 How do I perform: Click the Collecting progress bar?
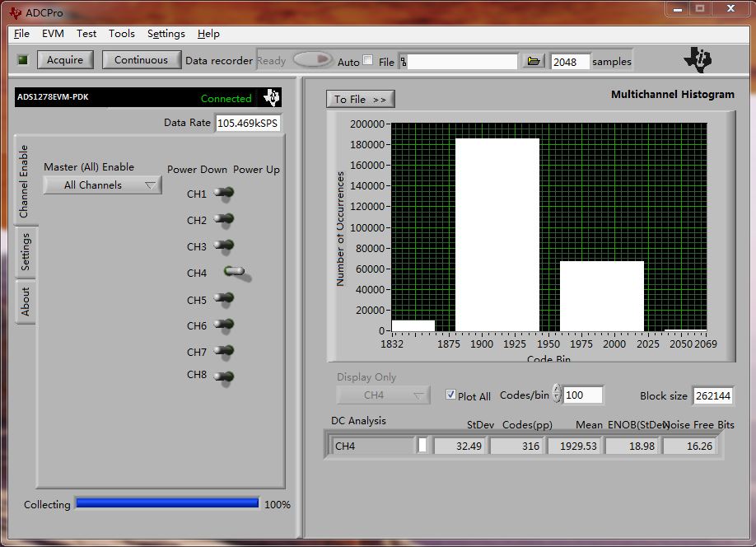pyautogui.click(x=167, y=503)
